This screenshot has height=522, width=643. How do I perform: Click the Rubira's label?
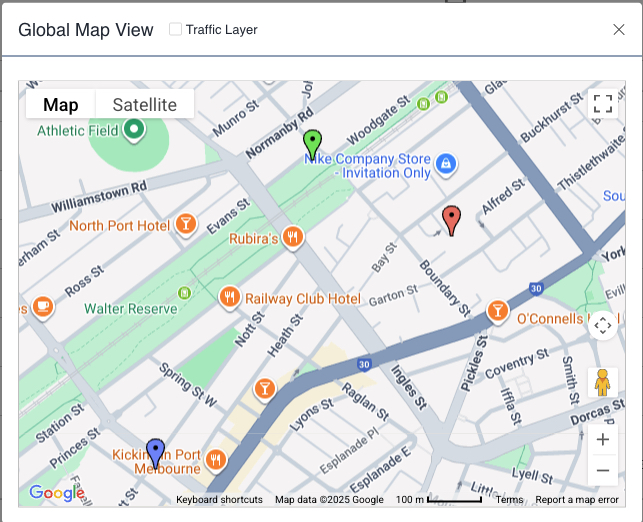(253, 239)
